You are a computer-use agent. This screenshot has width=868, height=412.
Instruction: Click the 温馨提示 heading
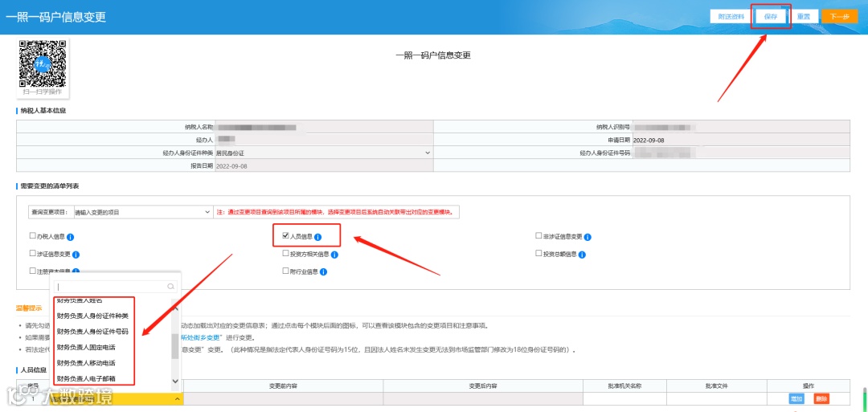point(30,308)
